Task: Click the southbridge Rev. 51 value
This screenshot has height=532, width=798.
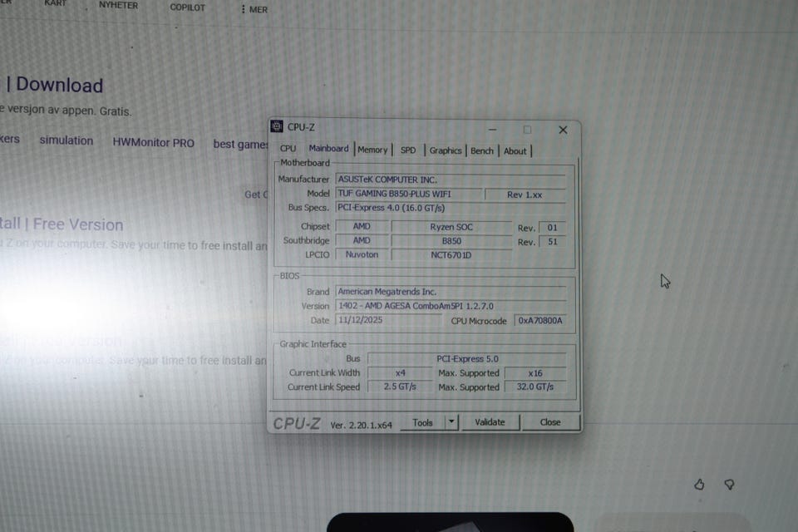Action: (x=552, y=242)
